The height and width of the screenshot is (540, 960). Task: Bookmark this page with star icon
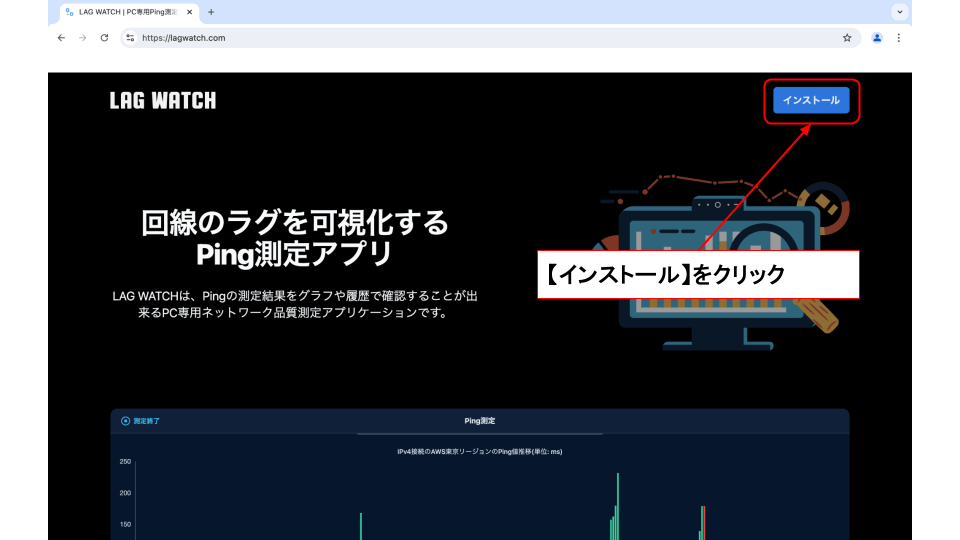click(847, 38)
